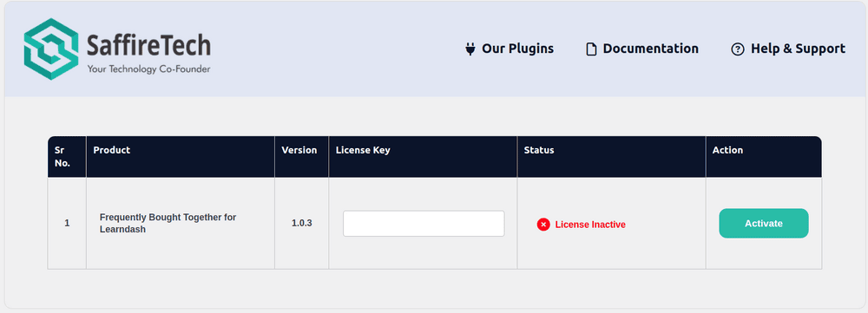Click the Version column header
This screenshot has width=868, height=313.
point(299,150)
